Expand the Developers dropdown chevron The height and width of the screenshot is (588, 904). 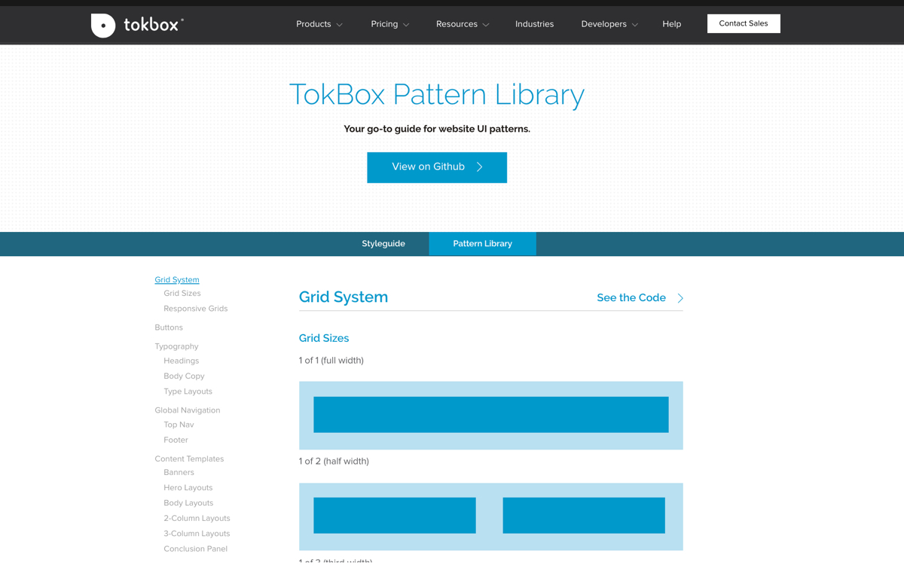pos(635,25)
